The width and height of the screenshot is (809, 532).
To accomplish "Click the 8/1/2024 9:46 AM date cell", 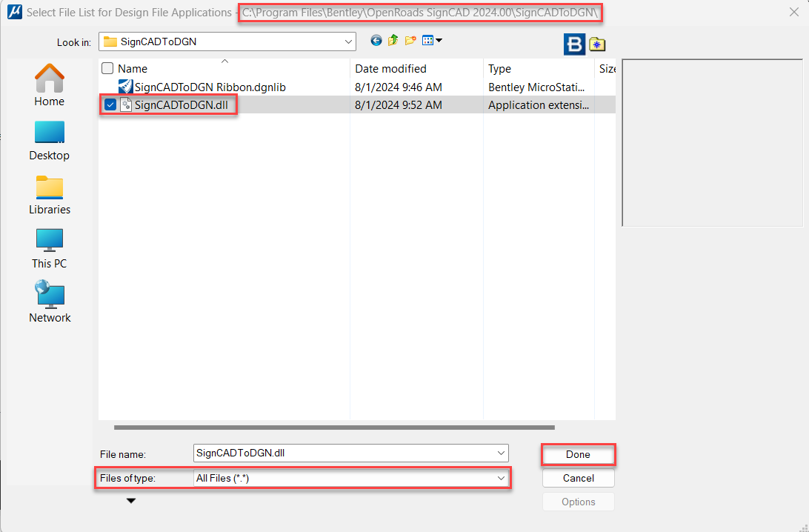I will [x=399, y=87].
